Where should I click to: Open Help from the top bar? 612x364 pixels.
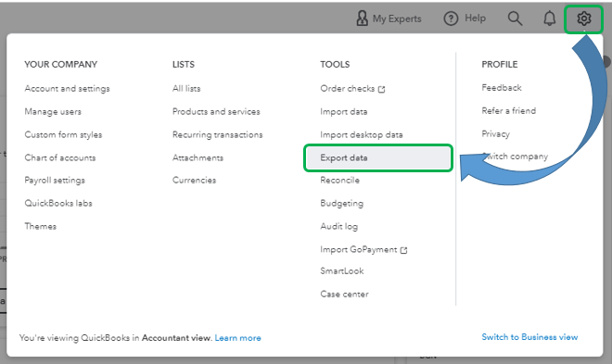pos(465,19)
